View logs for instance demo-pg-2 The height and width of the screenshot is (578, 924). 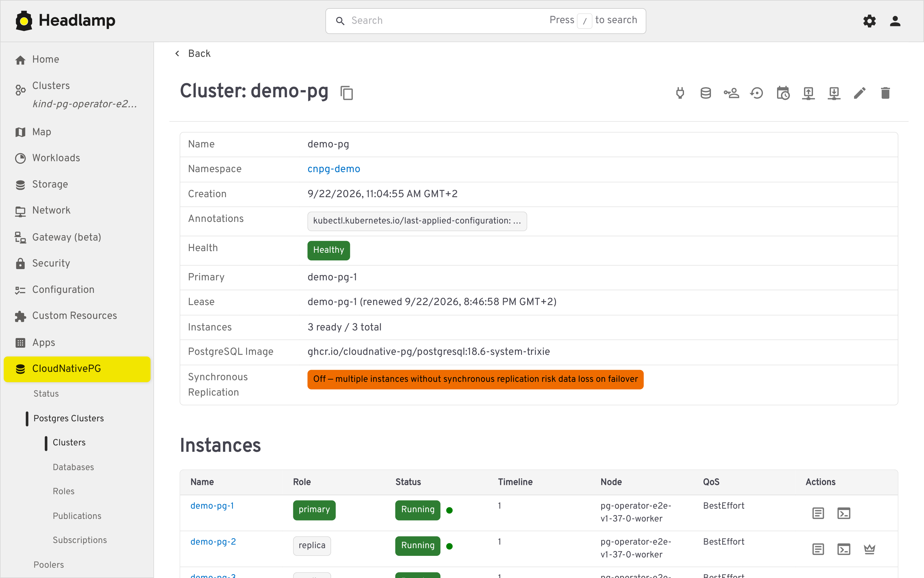(x=818, y=549)
